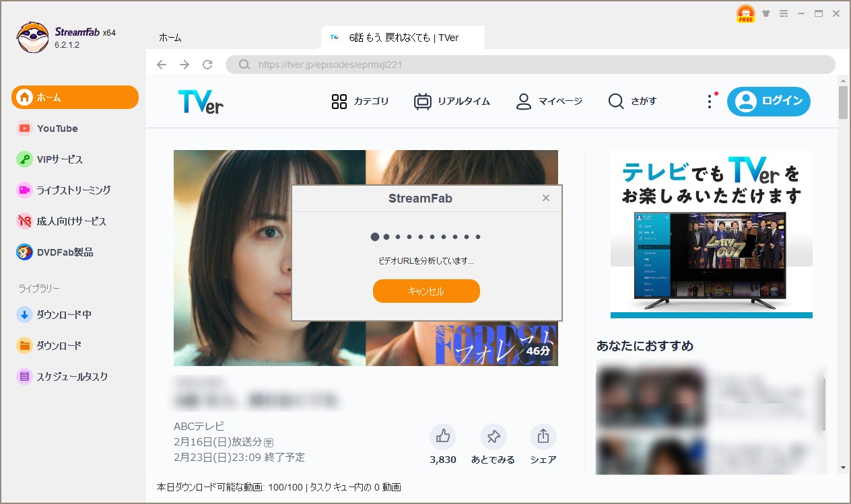
Task: Click the pink camera live streaming icon
Action: (x=24, y=190)
